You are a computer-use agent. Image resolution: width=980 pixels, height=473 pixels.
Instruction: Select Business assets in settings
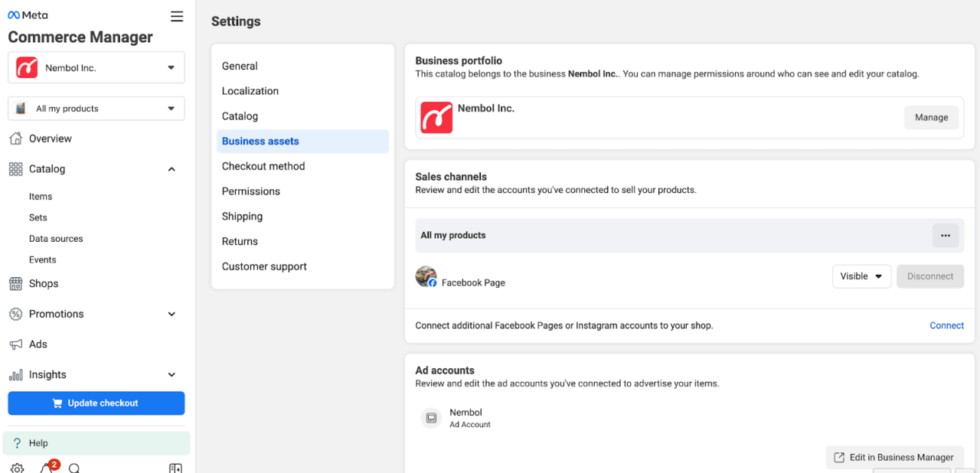point(260,141)
